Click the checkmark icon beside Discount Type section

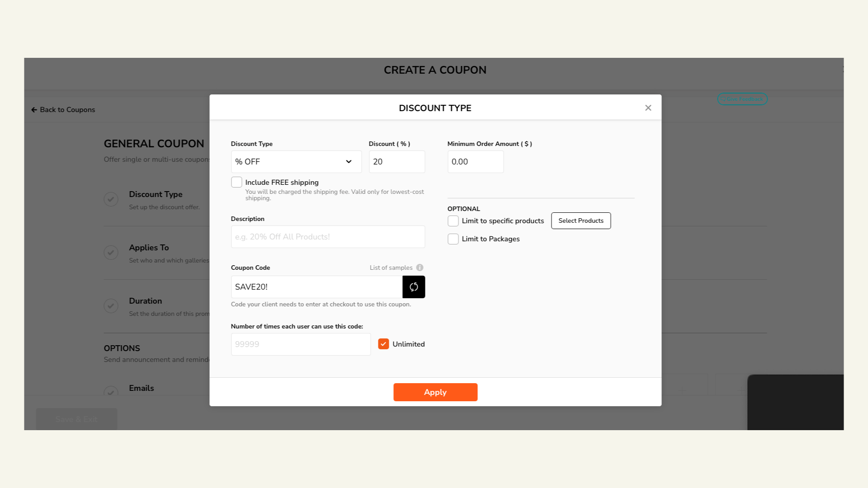[111, 199]
